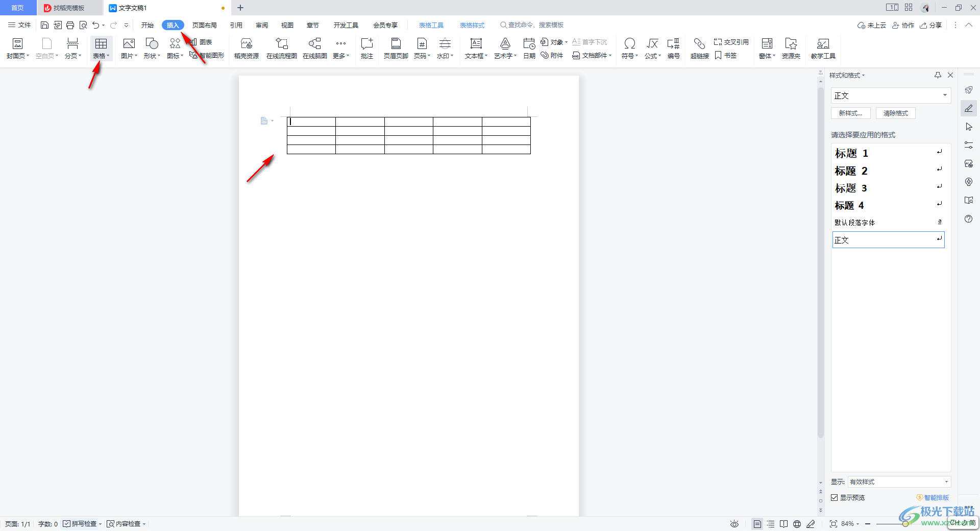The height and width of the screenshot is (531, 980).
Task: Open the Show: 有效样式 dropdown
Action: tap(899, 481)
